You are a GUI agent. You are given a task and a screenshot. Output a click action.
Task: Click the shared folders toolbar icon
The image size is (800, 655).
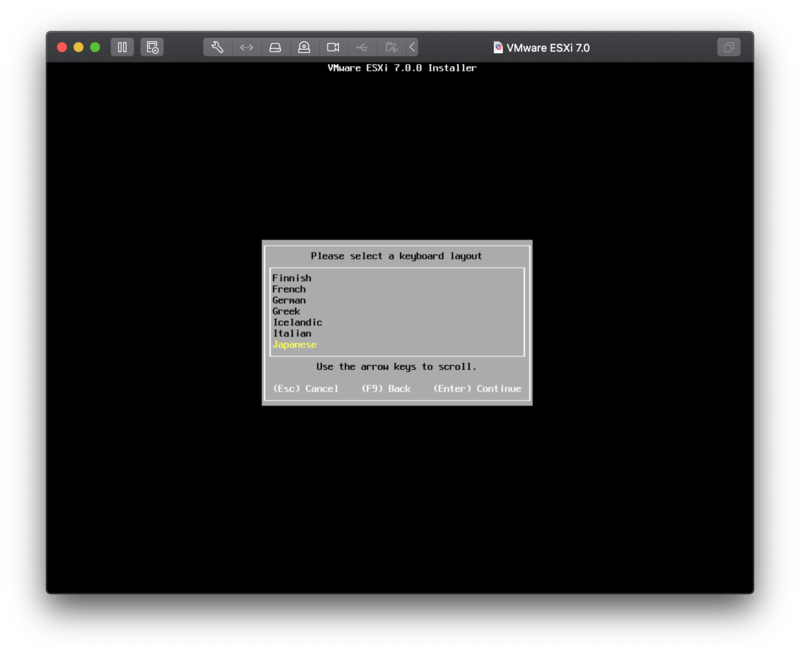(391, 47)
